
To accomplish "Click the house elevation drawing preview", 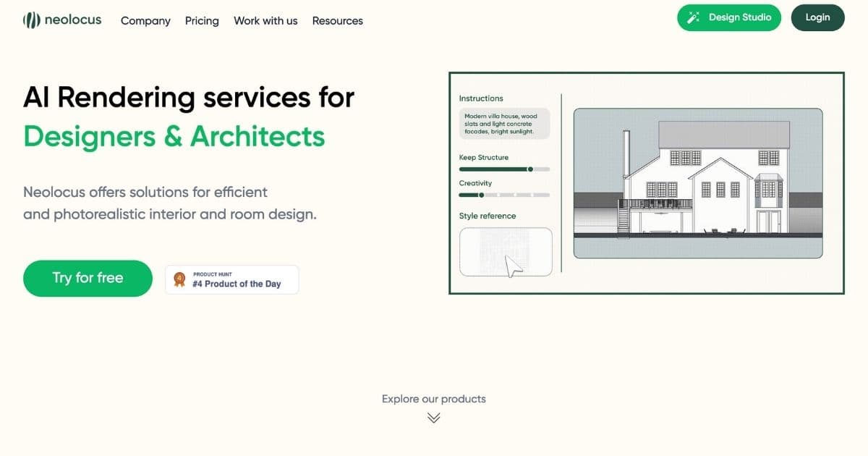I will pyautogui.click(x=698, y=183).
